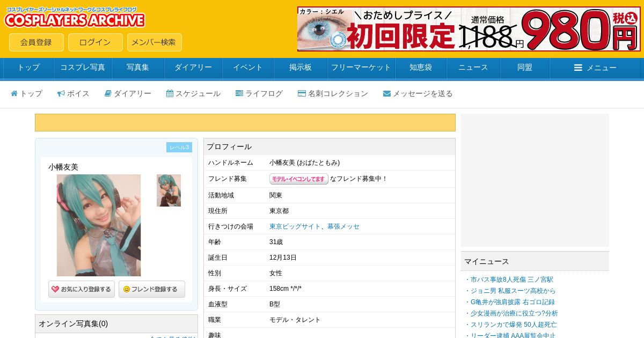Click the ログイン button
Screen dimensions: 644x338
click(x=95, y=42)
